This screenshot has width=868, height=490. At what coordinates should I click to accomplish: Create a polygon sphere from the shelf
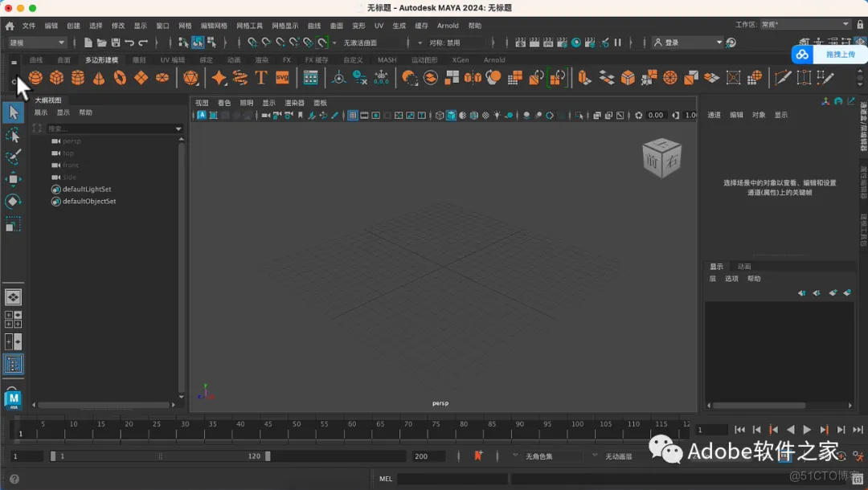[35, 78]
